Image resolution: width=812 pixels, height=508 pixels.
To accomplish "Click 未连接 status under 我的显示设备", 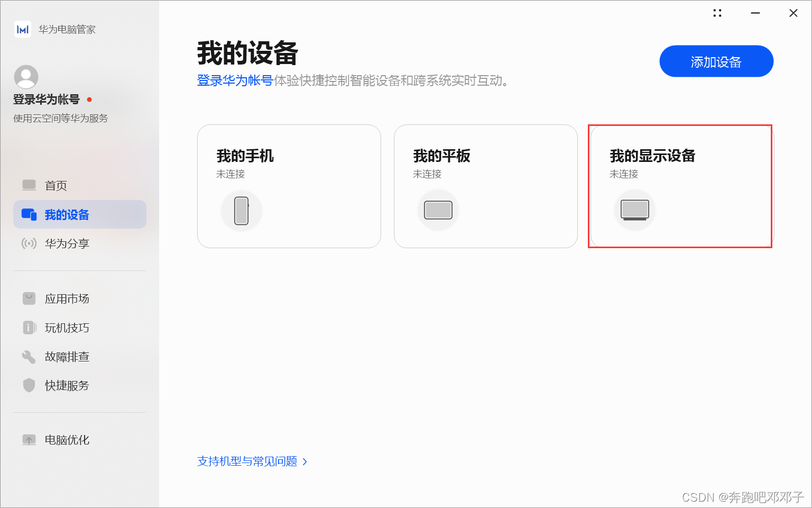I will coord(624,174).
